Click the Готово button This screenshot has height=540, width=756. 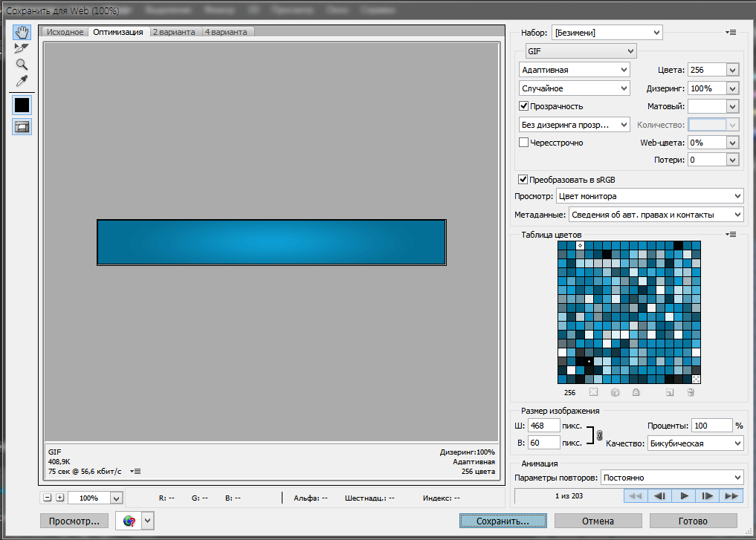(x=693, y=521)
